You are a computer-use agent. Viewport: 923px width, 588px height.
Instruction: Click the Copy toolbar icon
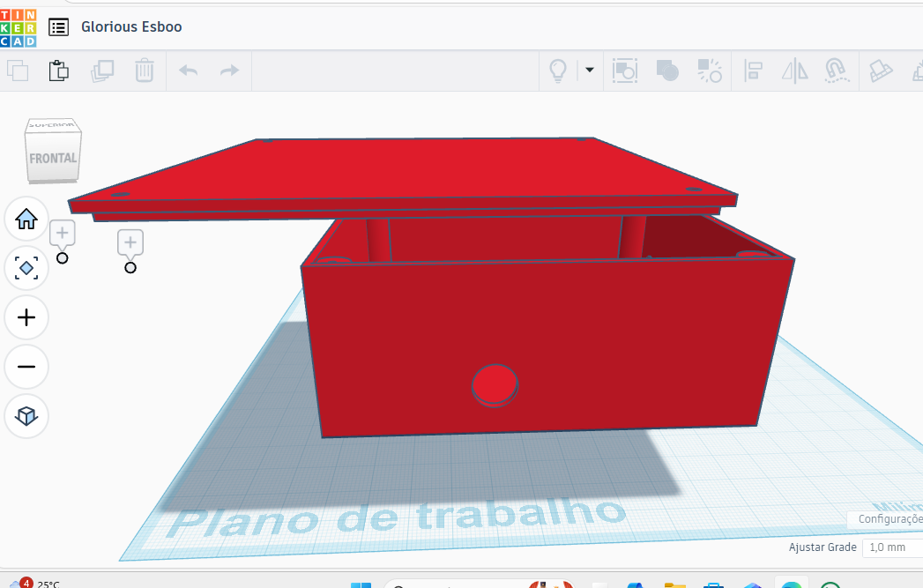tap(18, 71)
